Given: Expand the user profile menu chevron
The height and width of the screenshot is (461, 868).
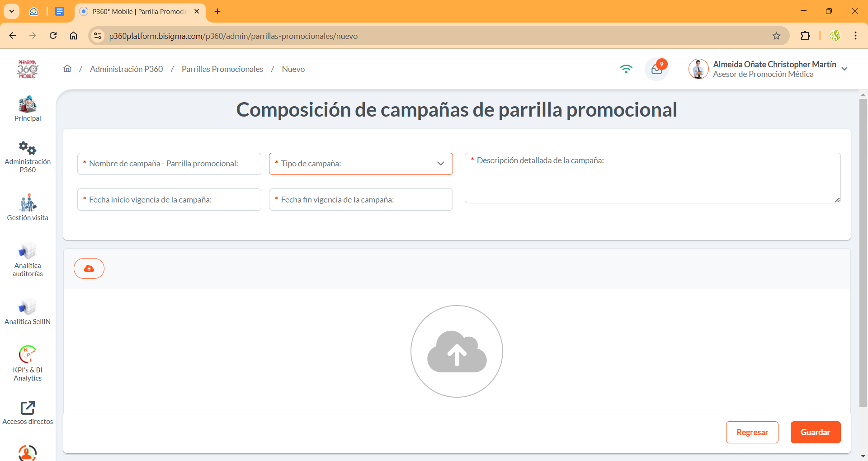Looking at the screenshot, I should (844, 69).
